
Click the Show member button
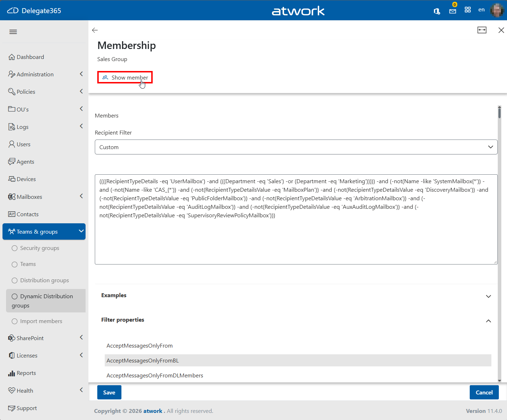(125, 77)
